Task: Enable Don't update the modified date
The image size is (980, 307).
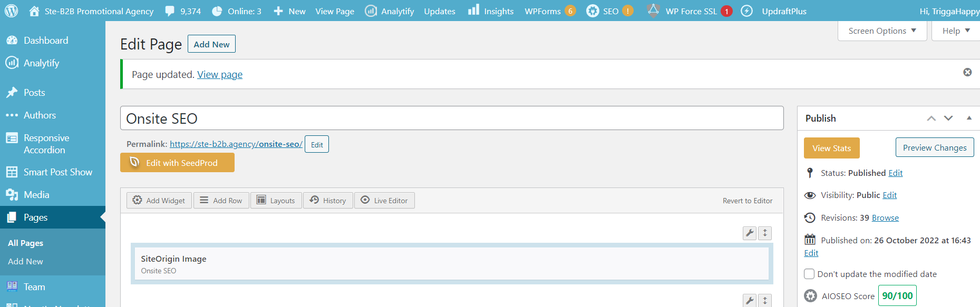Action: coord(809,274)
